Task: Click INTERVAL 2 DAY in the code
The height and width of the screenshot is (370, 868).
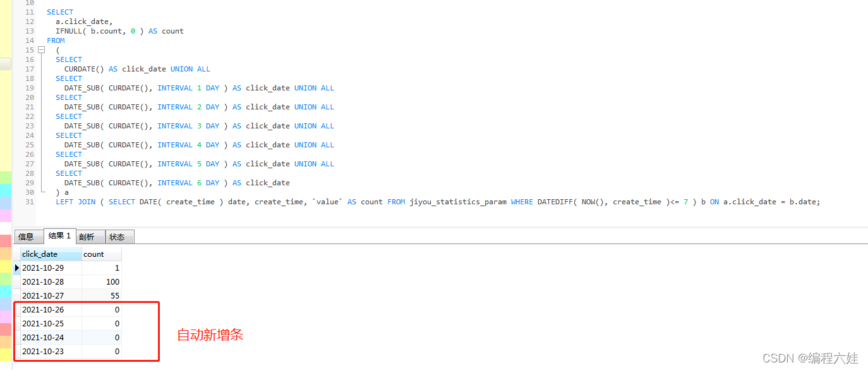Action: coord(188,107)
